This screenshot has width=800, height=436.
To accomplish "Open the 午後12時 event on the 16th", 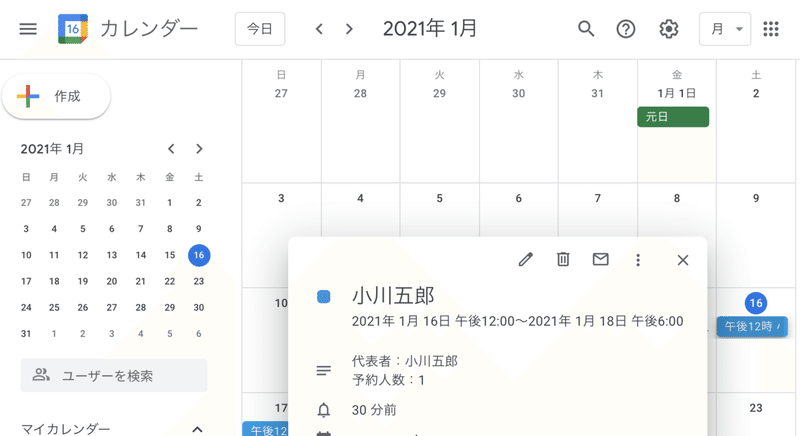I will click(752, 326).
